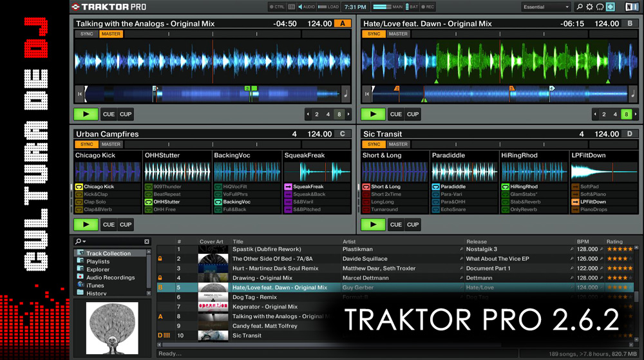This screenshot has height=360, width=644.
Task: Toggle SYNC on Deck D Sic Transit
Action: click(x=374, y=144)
